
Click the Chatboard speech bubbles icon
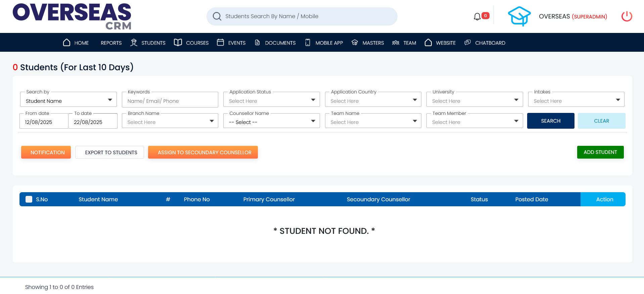pos(467,42)
